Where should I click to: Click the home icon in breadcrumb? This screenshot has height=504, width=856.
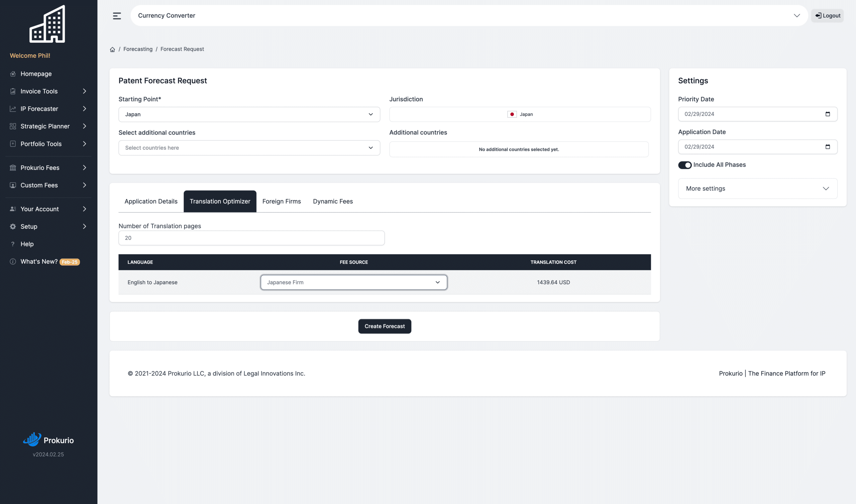(x=112, y=49)
